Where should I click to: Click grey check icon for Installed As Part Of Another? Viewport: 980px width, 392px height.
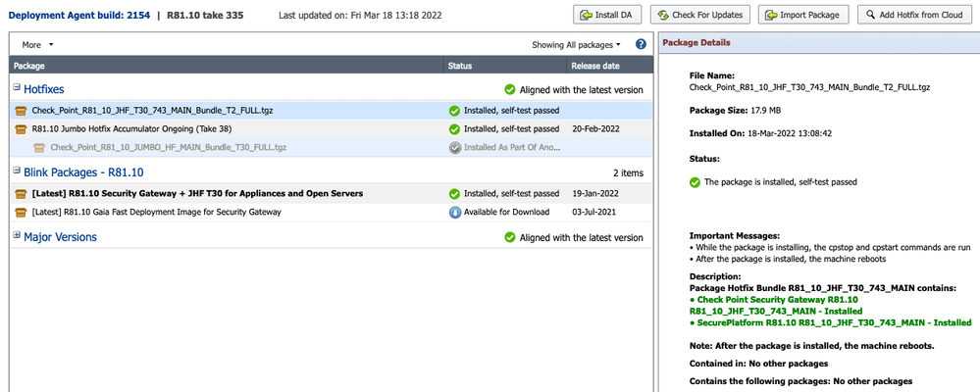tap(454, 147)
